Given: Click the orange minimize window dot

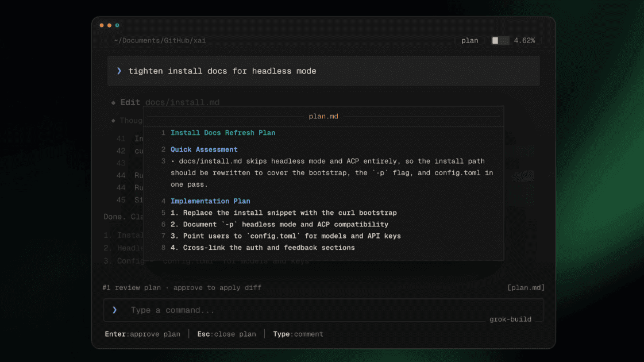Looking at the screenshot, I should point(109,25).
